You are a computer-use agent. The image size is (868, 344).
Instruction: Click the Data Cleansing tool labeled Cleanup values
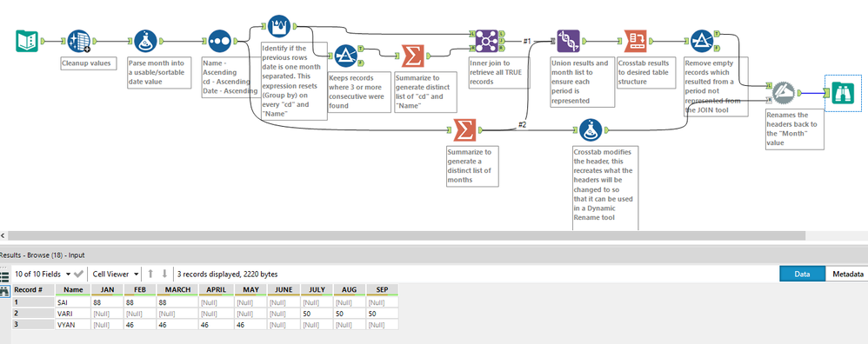[x=79, y=41]
